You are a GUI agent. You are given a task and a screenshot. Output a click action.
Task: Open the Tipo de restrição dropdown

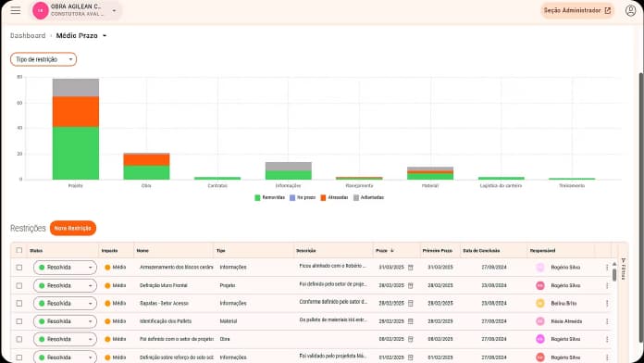(x=43, y=59)
